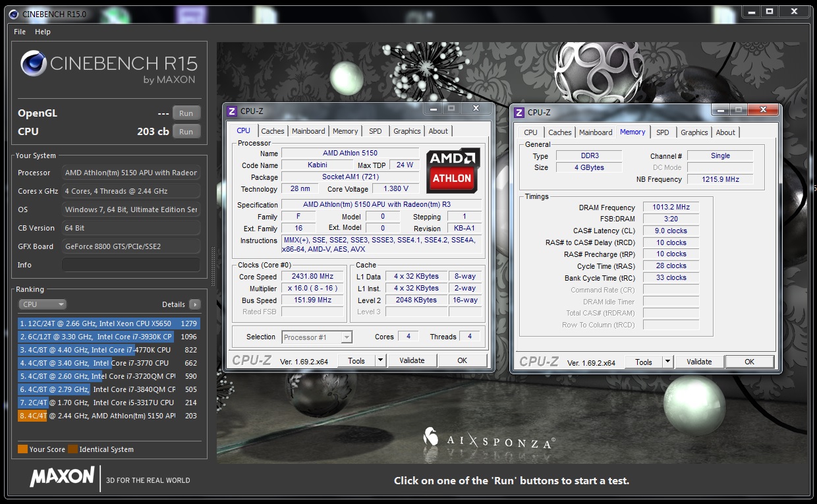Open the Help menu
This screenshot has height=504, width=817.
[x=43, y=32]
